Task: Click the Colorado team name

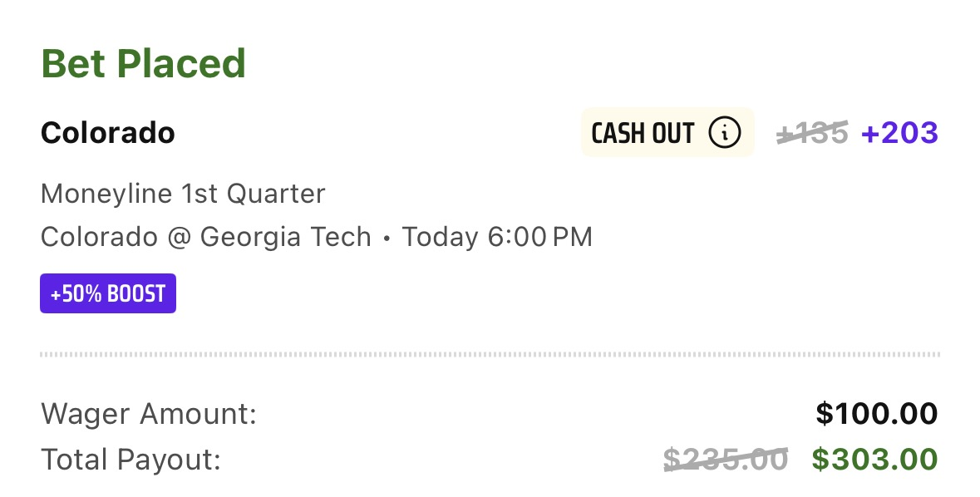Action: (107, 132)
